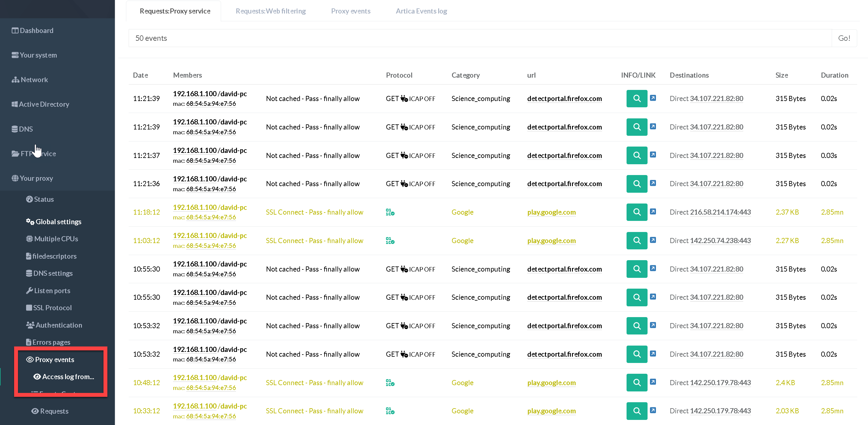Open Multiple CPUs settings
The width and height of the screenshot is (868, 425).
point(55,239)
